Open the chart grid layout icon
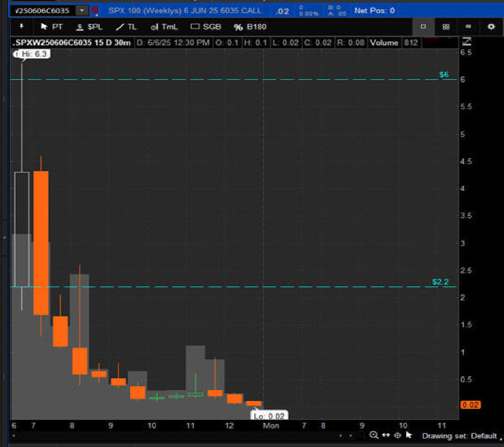This screenshot has height=447, width=504. point(446,27)
